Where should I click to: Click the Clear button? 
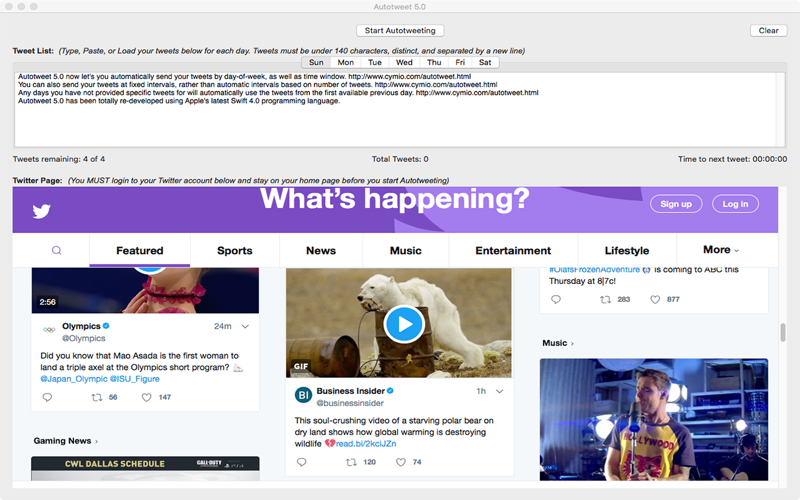click(768, 31)
